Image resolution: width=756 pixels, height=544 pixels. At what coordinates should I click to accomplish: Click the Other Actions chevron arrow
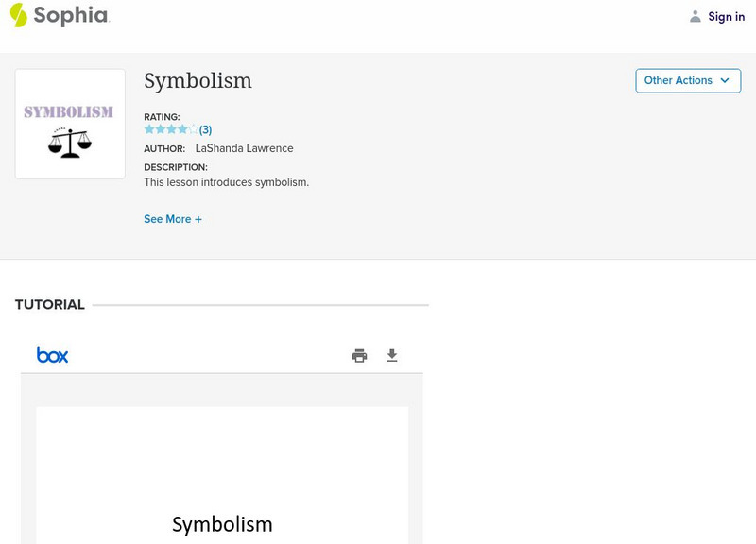pos(725,80)
